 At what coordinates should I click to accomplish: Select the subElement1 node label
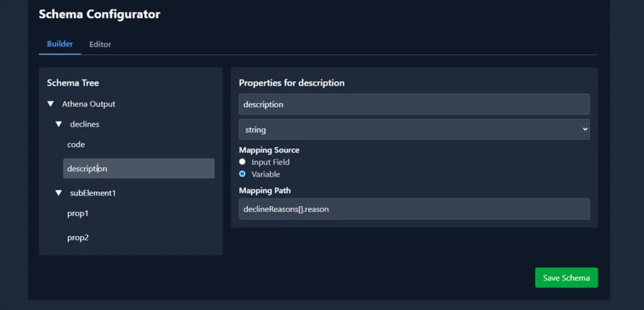[x=92, y=193]
